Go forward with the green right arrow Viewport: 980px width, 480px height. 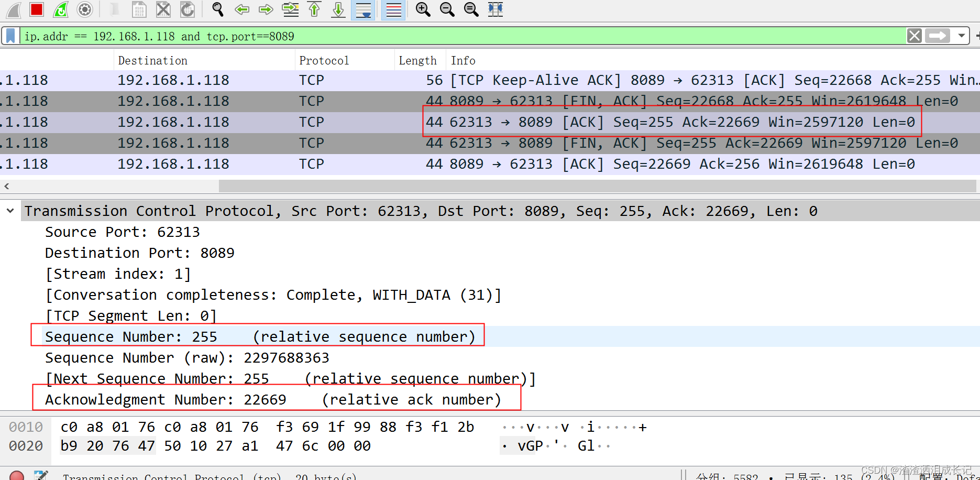click(x=266, y=9)
